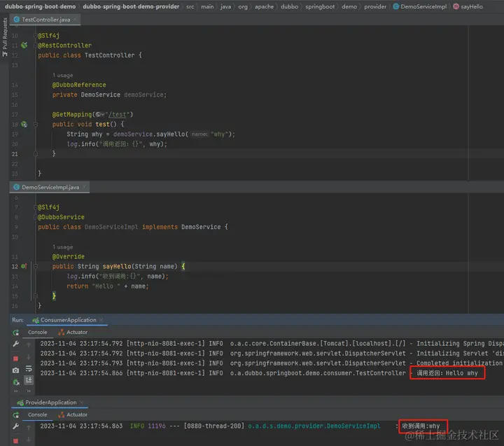This screenshot has height=446, width=504.
Task: Collapse the @Slf4j annotation fold in TestController
Action: (x=36, y=36)
